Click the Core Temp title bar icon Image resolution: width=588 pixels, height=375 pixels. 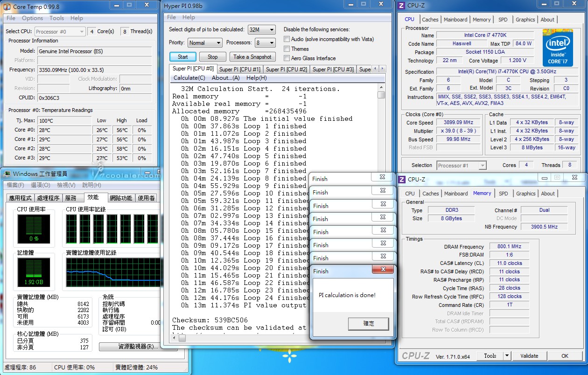7,7
